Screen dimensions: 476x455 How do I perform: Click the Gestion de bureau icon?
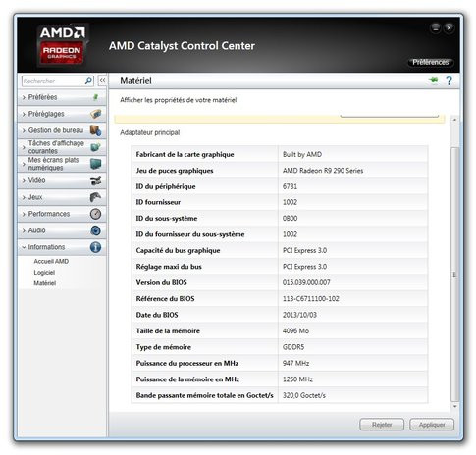[95, 130]
